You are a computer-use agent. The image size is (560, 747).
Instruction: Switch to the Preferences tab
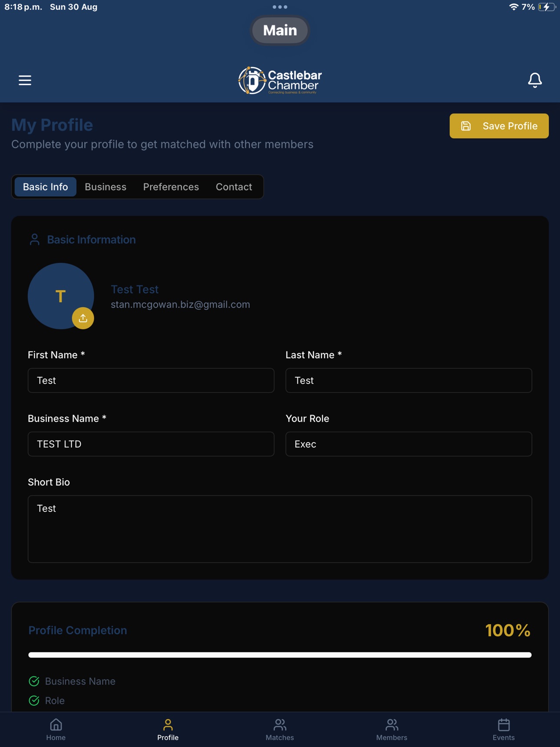(171, 187)
